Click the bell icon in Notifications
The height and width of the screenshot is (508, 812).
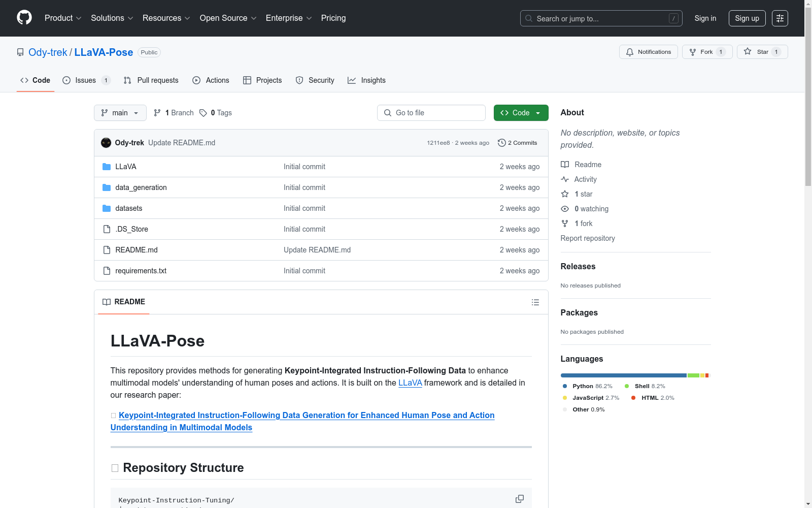click(x=630, y=52)
